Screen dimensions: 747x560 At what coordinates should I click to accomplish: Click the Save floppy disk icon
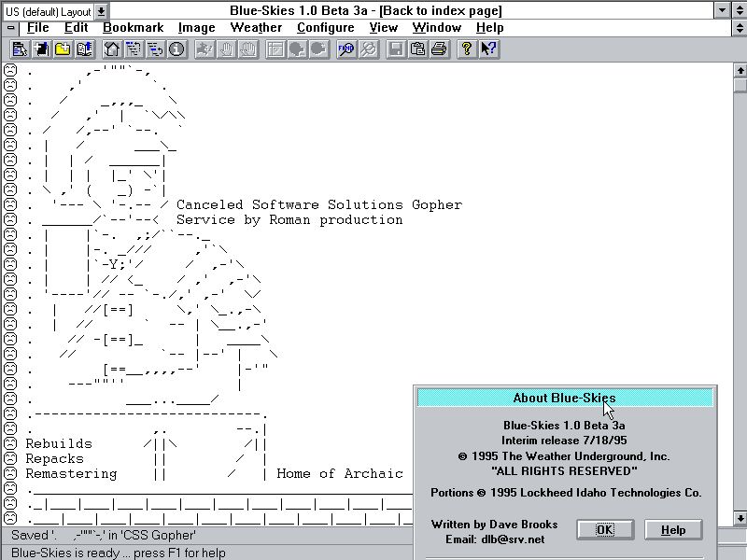(396, 49)
